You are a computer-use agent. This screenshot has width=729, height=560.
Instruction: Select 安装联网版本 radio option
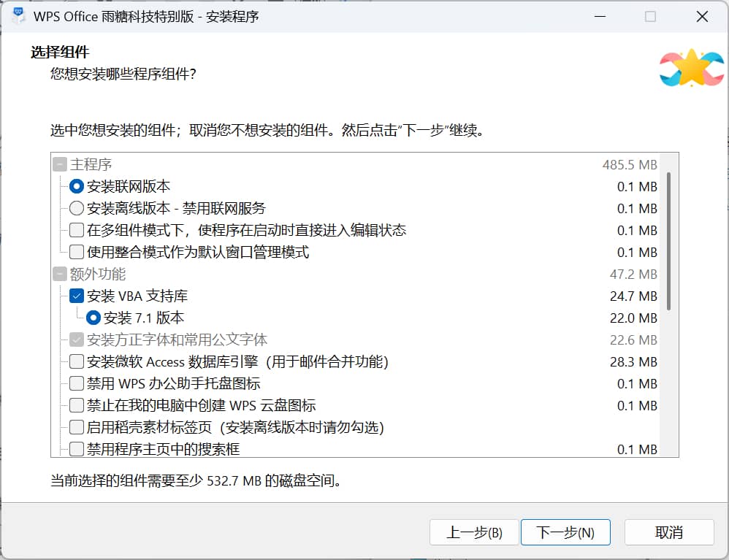coord(76,186)
